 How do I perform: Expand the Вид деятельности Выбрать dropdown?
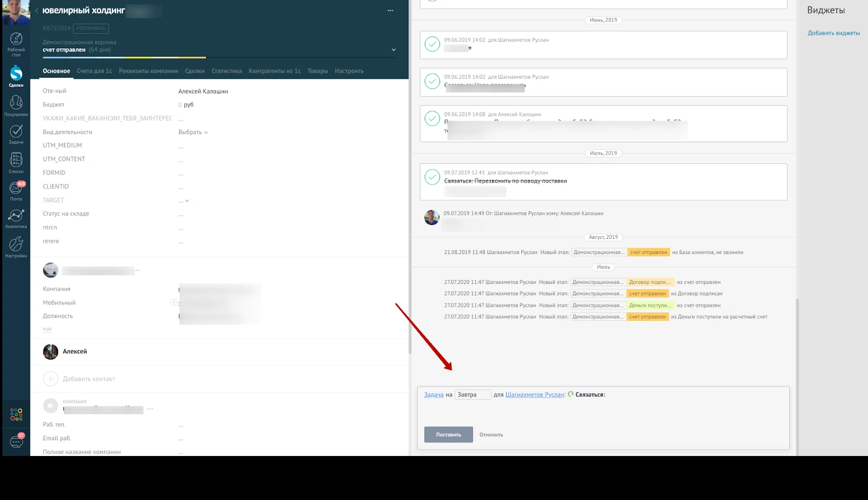point(193,132)
